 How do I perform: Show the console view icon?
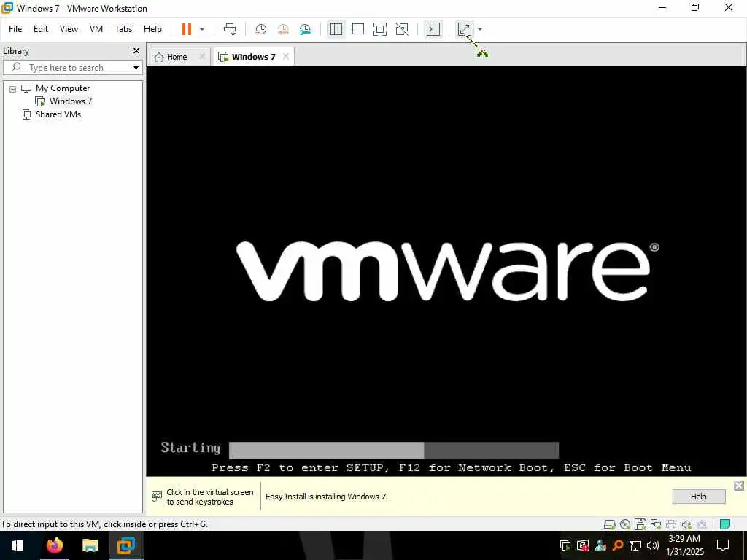[433, 29]
